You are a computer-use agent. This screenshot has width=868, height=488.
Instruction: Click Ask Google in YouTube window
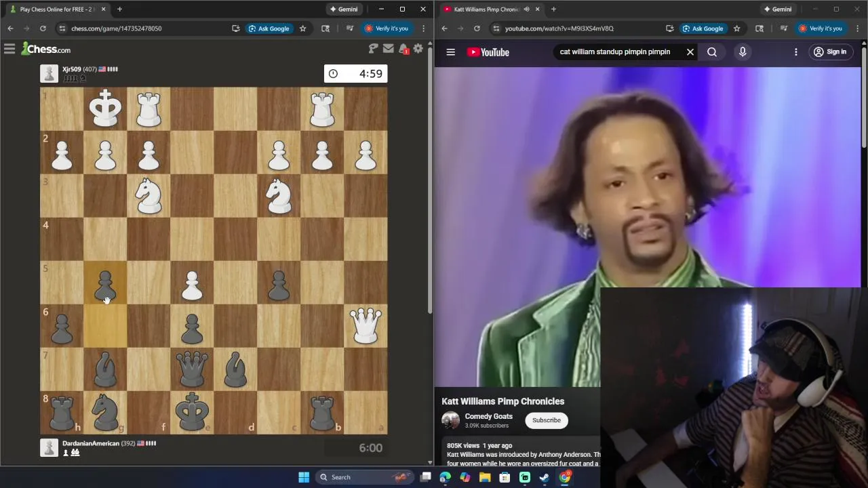click(703, 28)
